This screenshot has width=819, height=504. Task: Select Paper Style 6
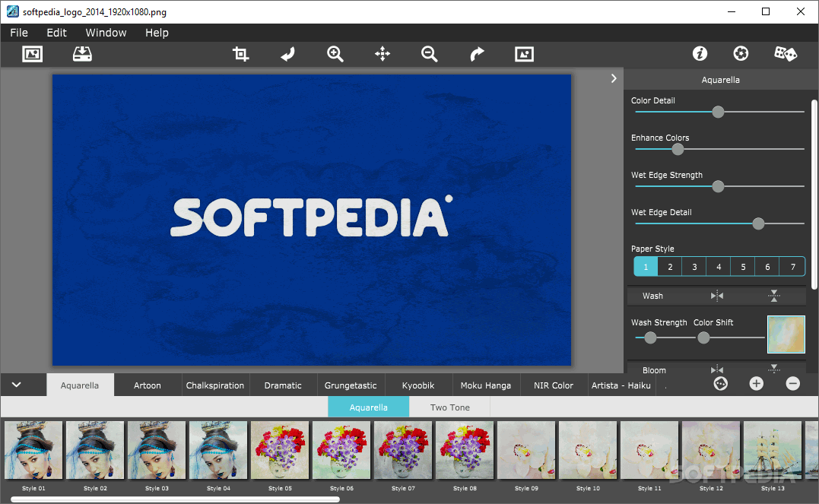point(767,266)
